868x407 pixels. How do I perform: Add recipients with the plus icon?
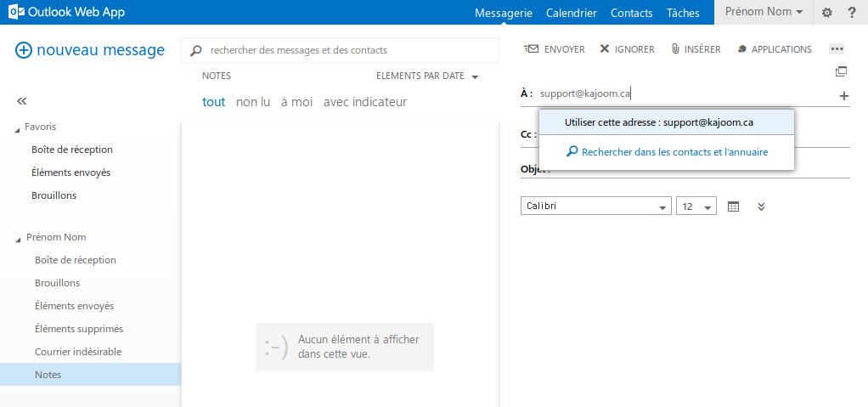click(843, 96)
